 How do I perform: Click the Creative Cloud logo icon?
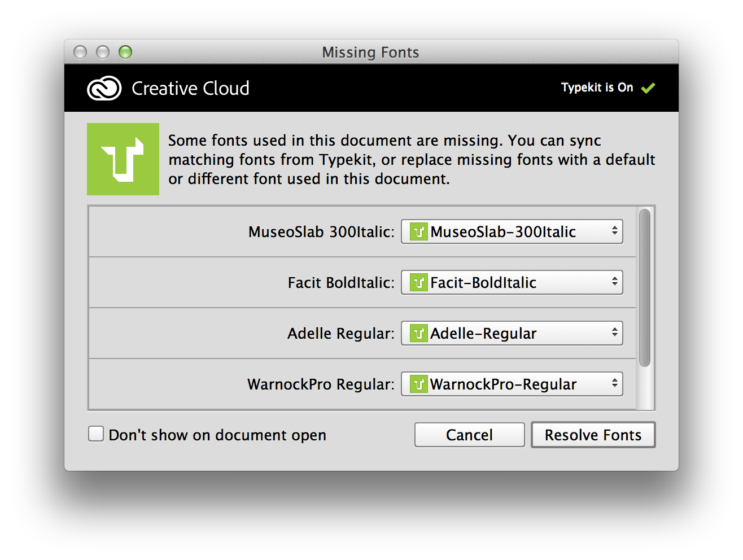[x=104, y=88]
